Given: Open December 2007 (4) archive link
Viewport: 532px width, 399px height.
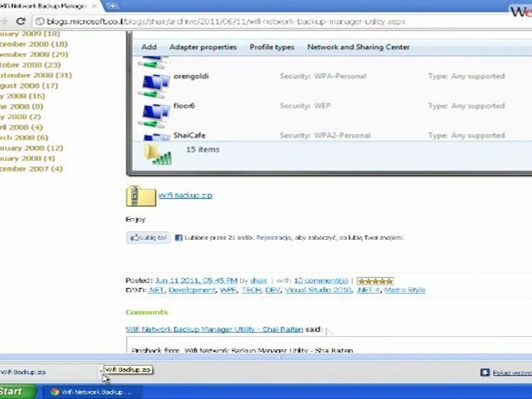Looking at the screenshot, I should 31,169.
